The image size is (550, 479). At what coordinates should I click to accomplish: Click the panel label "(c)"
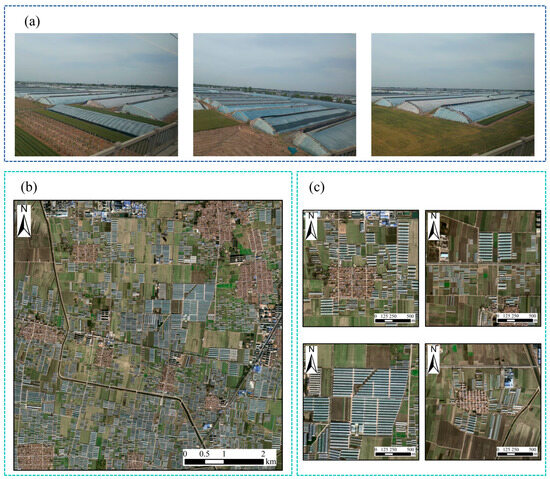(317, 187)
